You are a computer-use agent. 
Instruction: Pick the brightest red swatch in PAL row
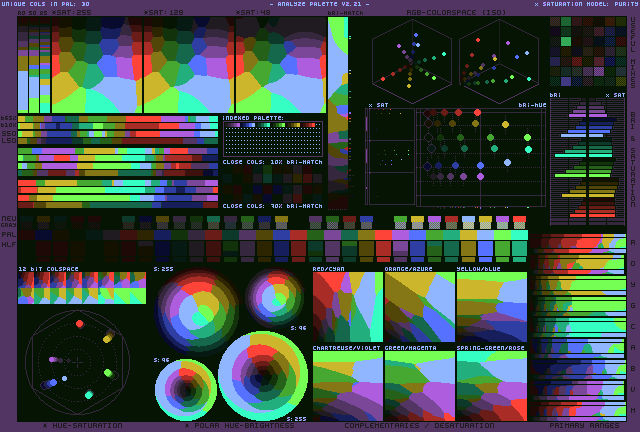(383, 235)
